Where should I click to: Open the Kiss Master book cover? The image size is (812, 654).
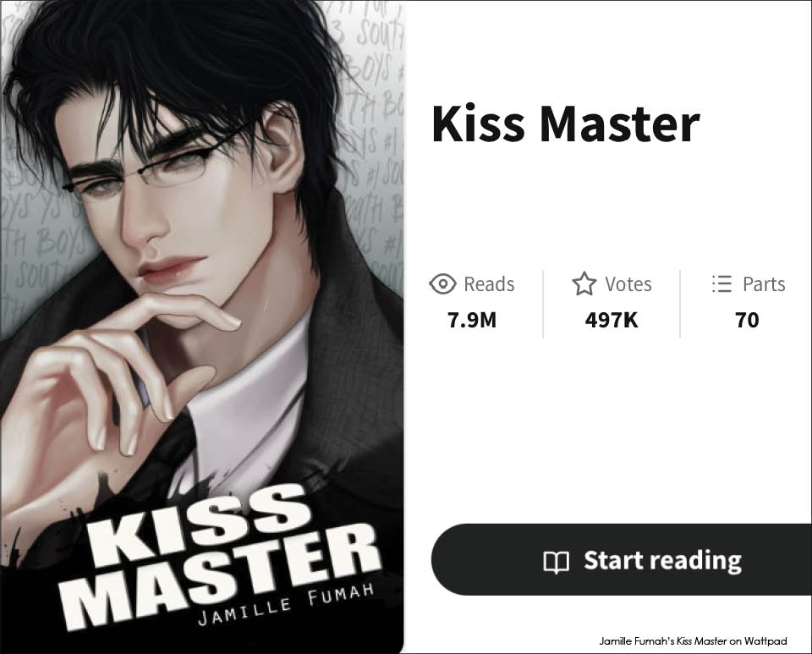(202, 327)
